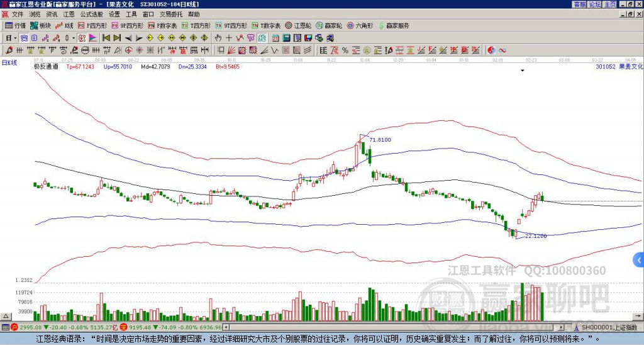Click the 71.8100 high price marker
Screen dimensions: 644x345
[380, 140]
